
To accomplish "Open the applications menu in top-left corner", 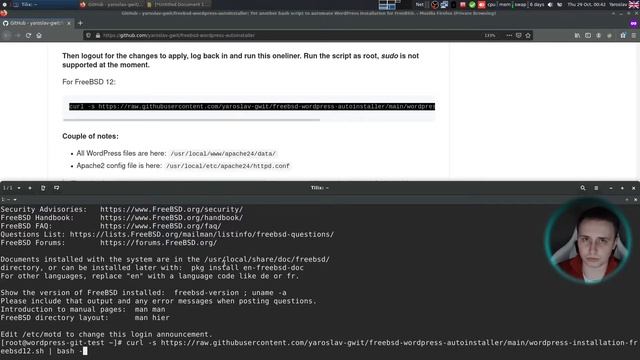I will point(4,4).
